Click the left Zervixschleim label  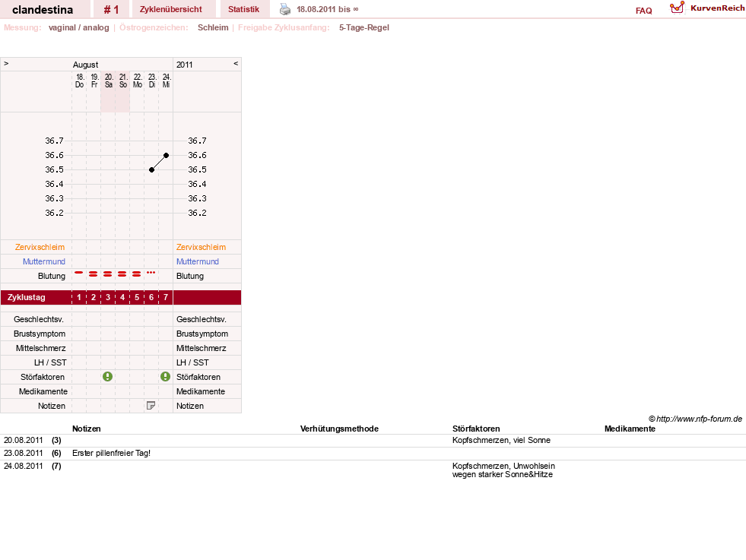[40, 247]
